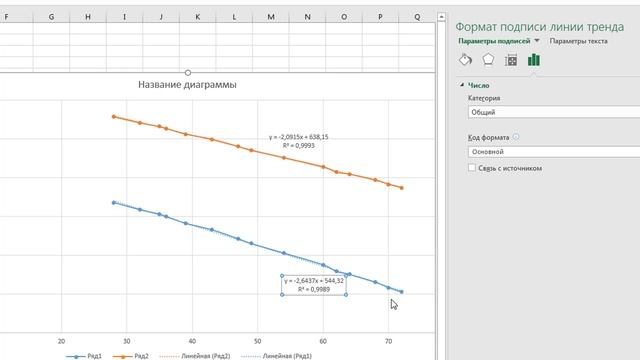The height and width of the screenshot is (360, 640).
Task: Select column O header
Action: (344, 17)
